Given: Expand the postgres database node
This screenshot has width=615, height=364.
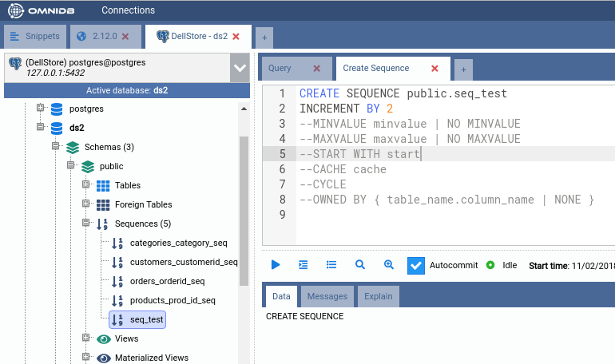Looking at the screenshot, I should pyautogui.click(x=41, y=109).
